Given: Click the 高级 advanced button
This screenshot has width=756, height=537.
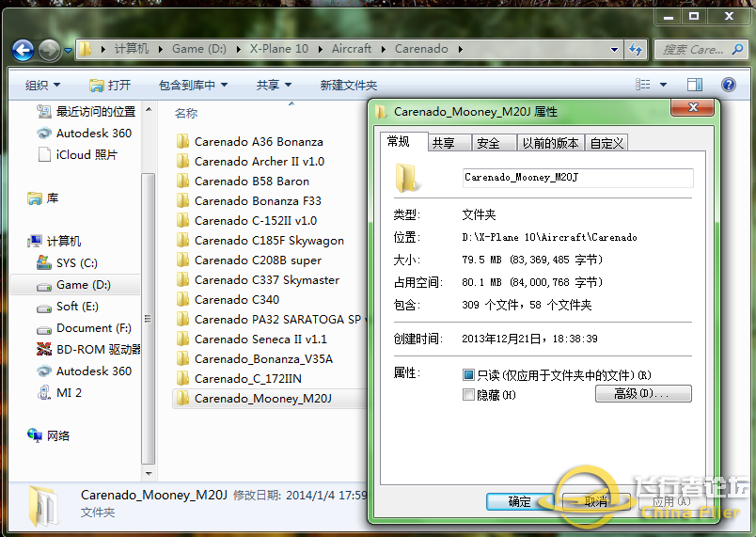Looking at the screenshot, I should click(643, 394).
